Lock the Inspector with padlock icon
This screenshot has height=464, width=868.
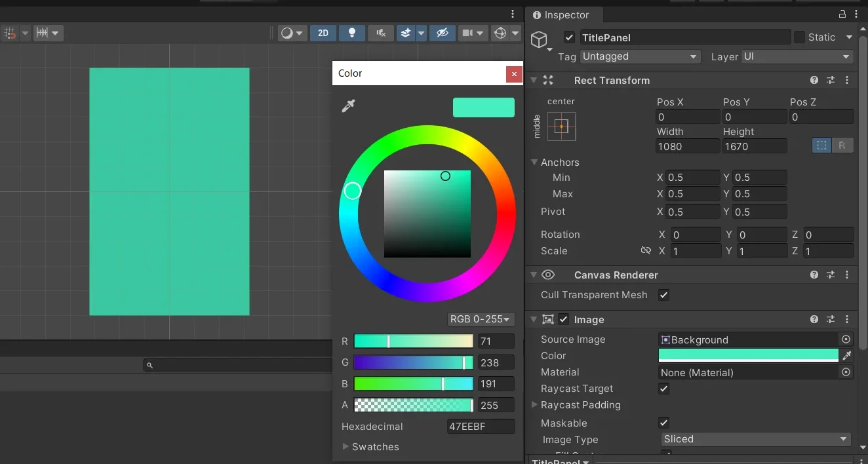pyautogui.click(x=842, y=14)
